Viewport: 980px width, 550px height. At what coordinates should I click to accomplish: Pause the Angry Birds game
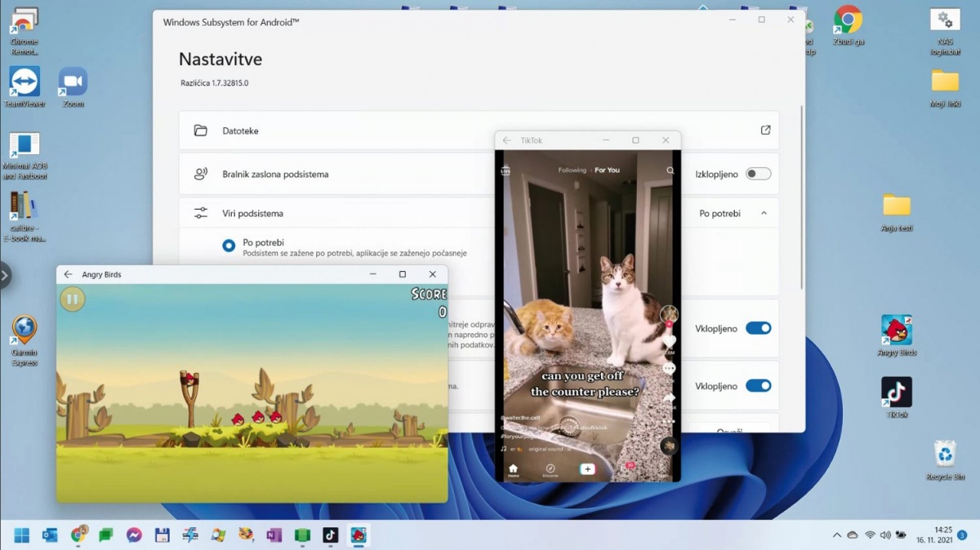tap(72, 299)
